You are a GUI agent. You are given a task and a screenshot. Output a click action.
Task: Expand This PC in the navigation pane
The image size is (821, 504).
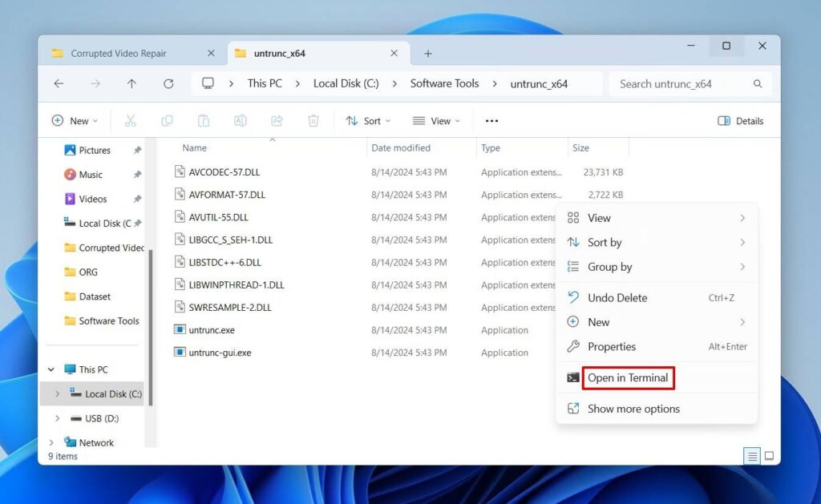(51, 369)
